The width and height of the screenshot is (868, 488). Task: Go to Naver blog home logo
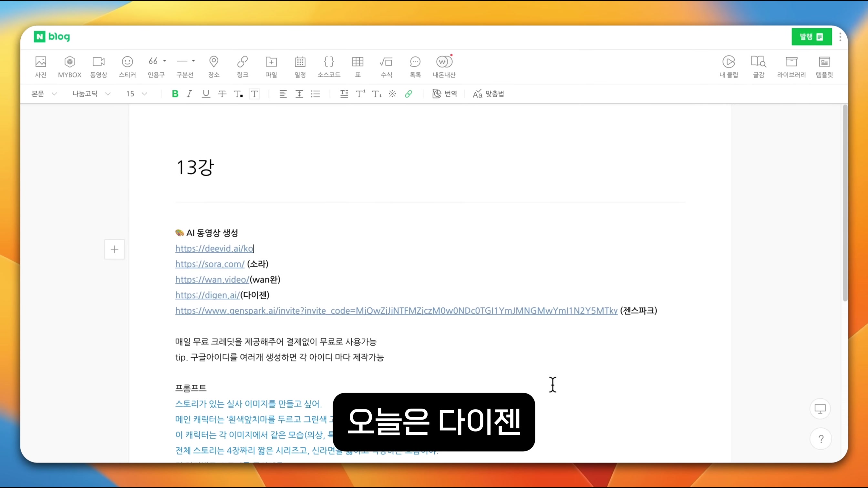pyautogui.click(x=52, y=37)
